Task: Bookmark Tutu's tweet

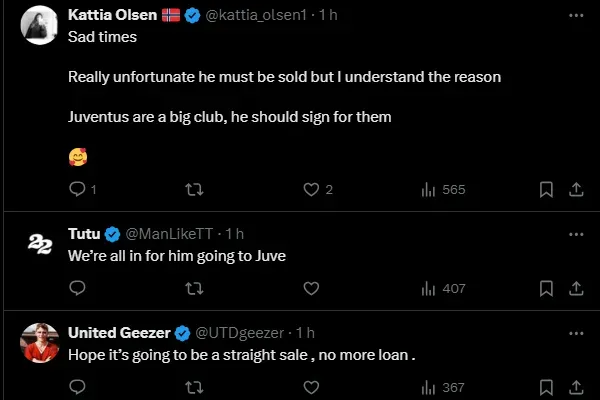Action: pyautogui.click(x=546, y=288)
